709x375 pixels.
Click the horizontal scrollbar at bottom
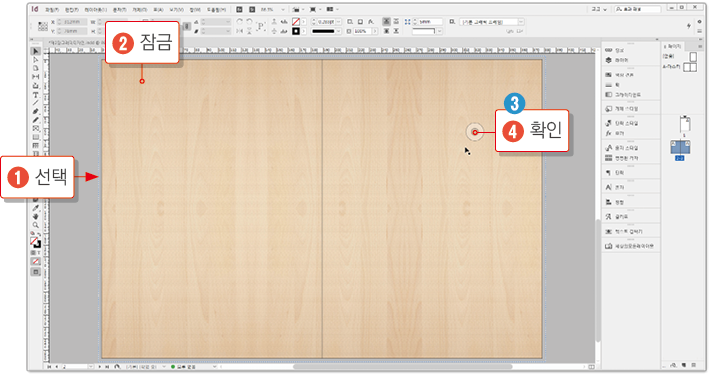402,367
